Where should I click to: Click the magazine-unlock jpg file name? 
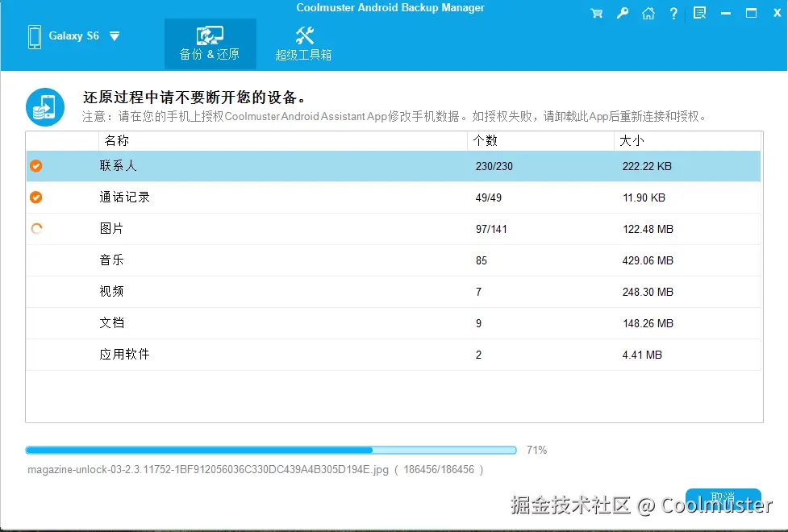[208, 470]
